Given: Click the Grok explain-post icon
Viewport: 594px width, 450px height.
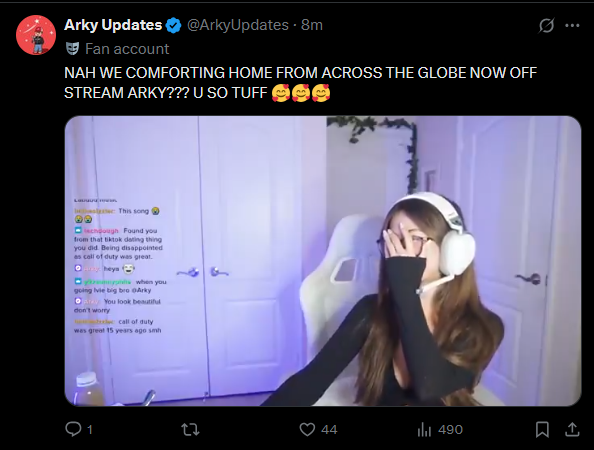Looking at the screenshot, I should tap(546, 25).
